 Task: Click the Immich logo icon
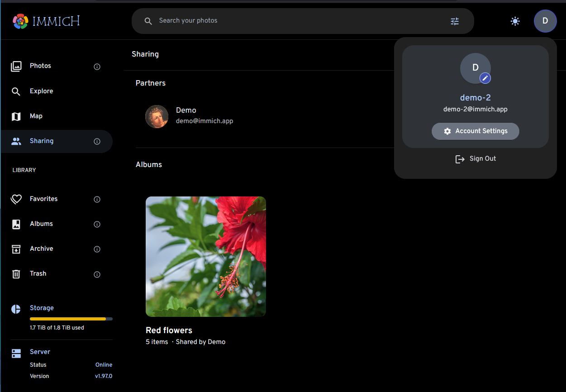tap(20, 21)
